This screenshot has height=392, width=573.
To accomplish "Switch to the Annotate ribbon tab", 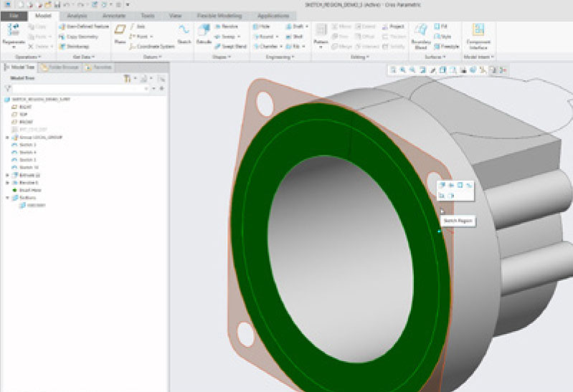I will [x=114, y=16].
